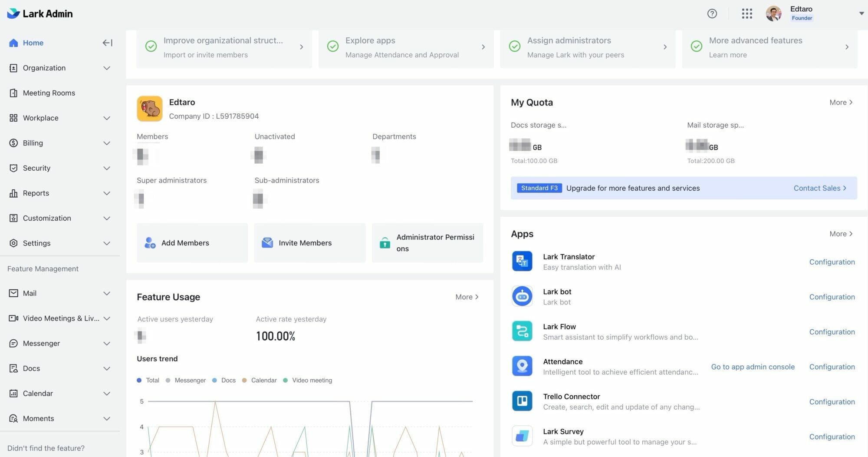
Task: Open the Messenger menu item
Action: point(60,343)
